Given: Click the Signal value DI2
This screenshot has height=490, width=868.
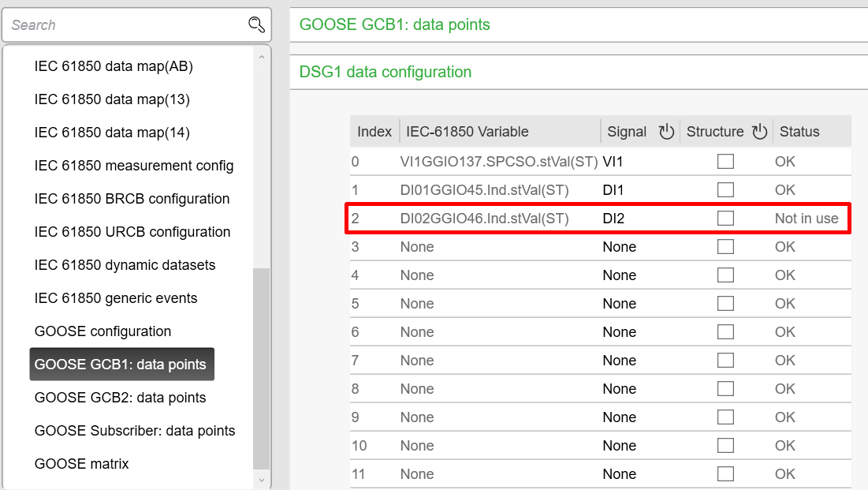Looking at the screenshot, I should [x=613, y=219].
